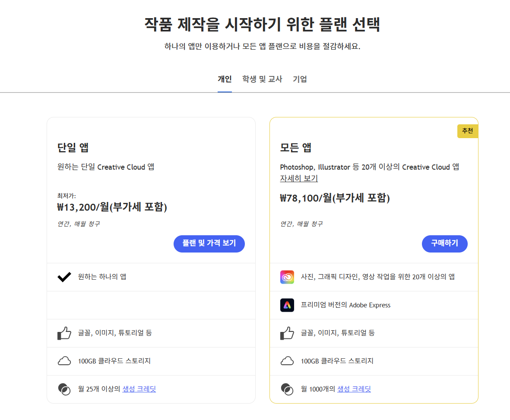Click the checkmark beside 원하는 하나의 앱
Image resolution: width=510 pixels, height=420 pixels.
click(65, 276)
